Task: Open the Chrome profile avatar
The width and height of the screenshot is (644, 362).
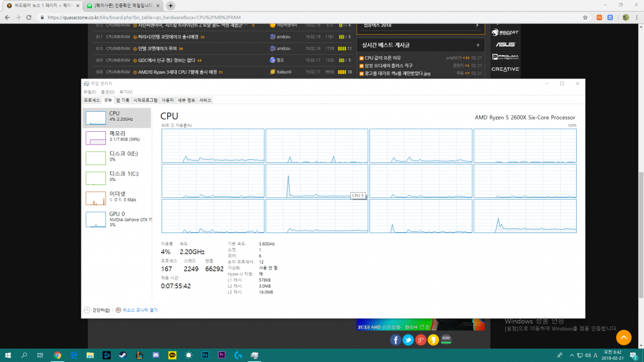Action: (625, 17)
